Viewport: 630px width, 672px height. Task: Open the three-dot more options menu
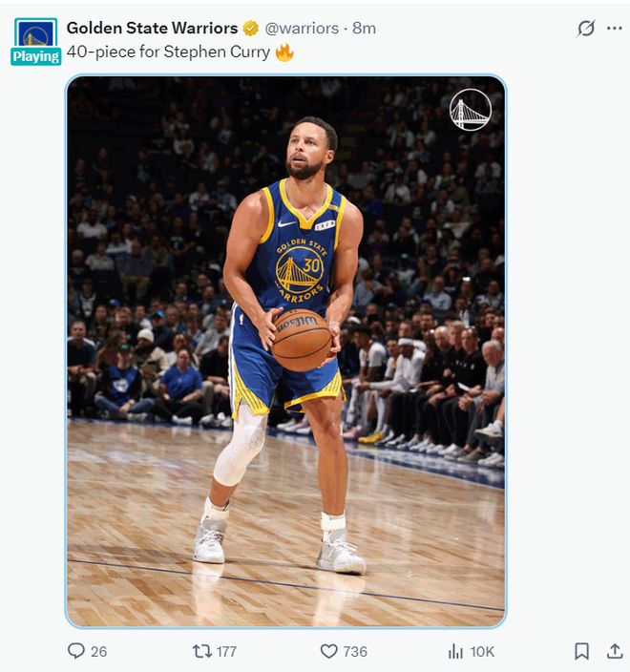tap(614, 29)
